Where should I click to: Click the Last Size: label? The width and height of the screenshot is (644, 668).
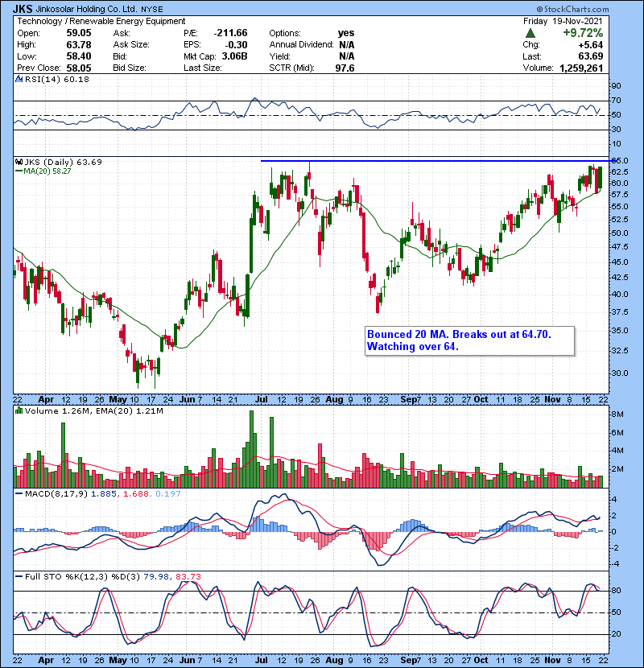[x=203, y=68]
